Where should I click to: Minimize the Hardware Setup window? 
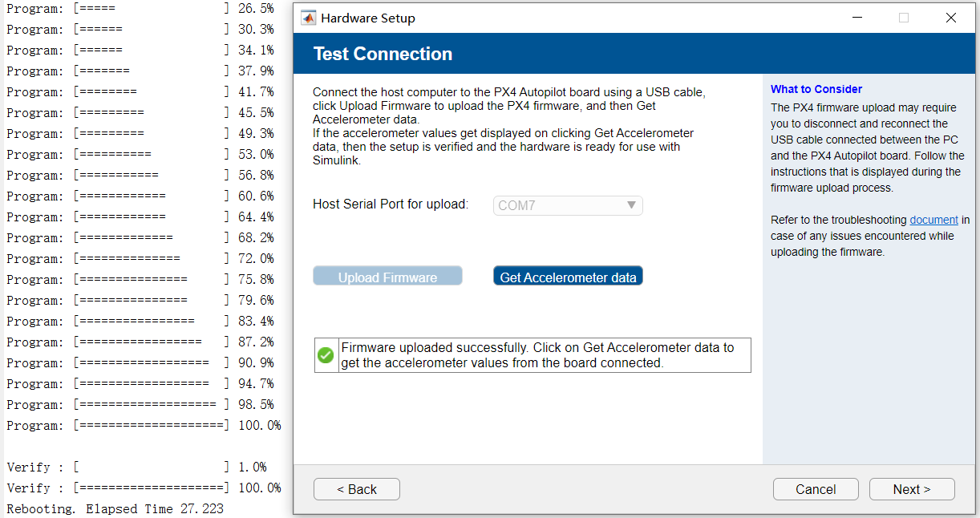pyautogui.click(x=856, y=18)
